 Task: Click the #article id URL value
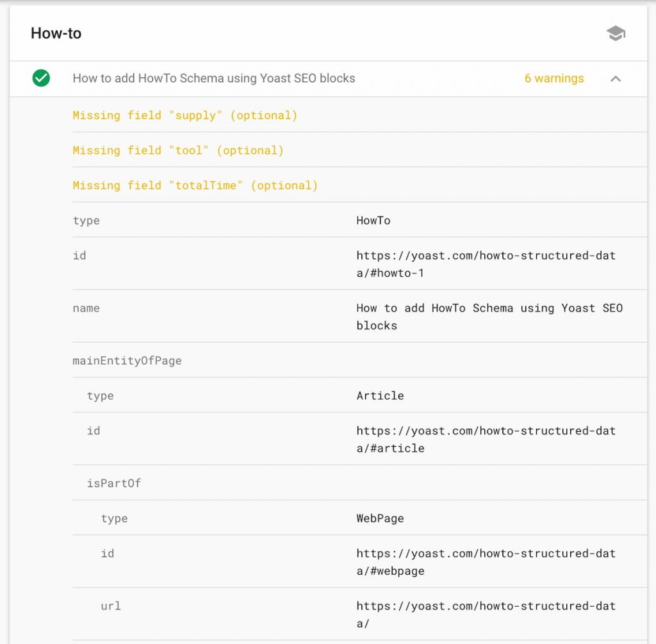485,439
